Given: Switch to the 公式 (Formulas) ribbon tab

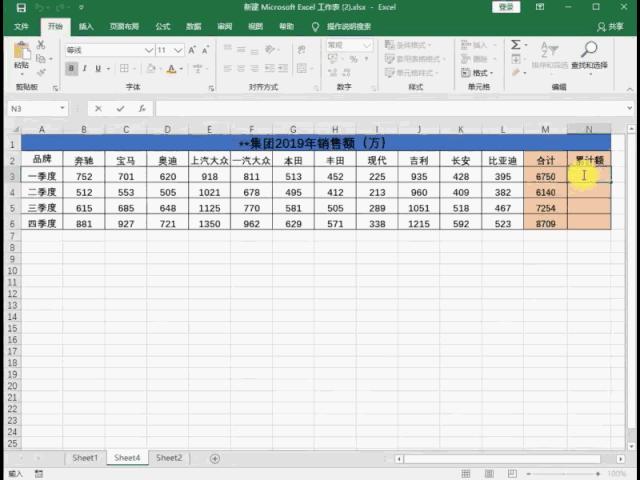Looking at the screenshot, I should tap(162, 27).
